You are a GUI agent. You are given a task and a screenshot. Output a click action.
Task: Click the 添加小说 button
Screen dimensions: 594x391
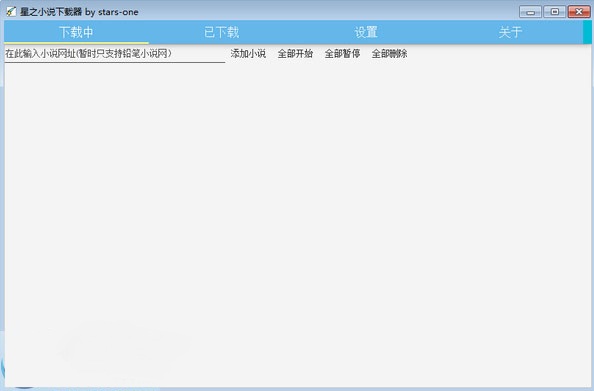(x=248, y=54)
